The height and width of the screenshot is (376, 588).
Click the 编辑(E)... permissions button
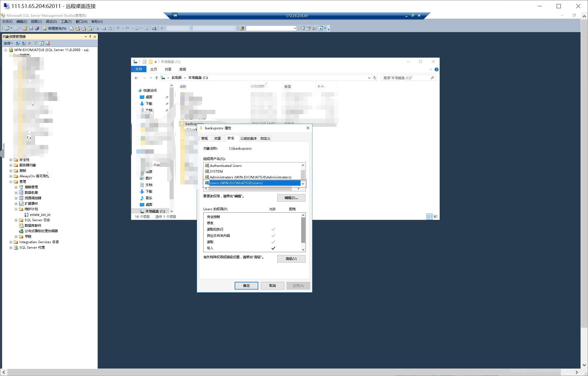[x=291, y=198]
